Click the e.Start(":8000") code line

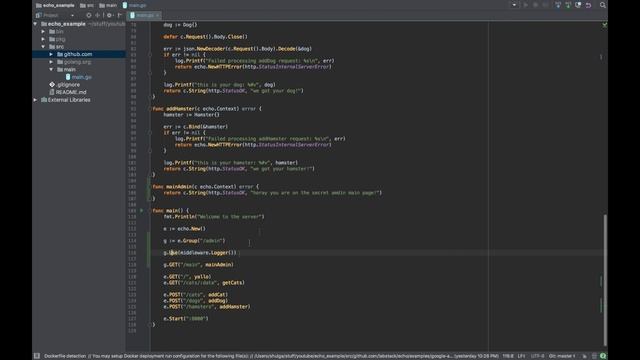pyautogui.click(x=186, y=318)
